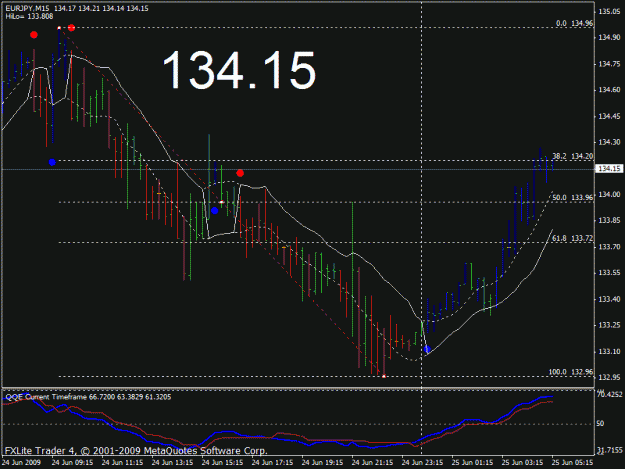Viewport: 625px width, 469px height.
Task: Click the 24 Jun 11:15 time label
Action: tap(122, 463)
